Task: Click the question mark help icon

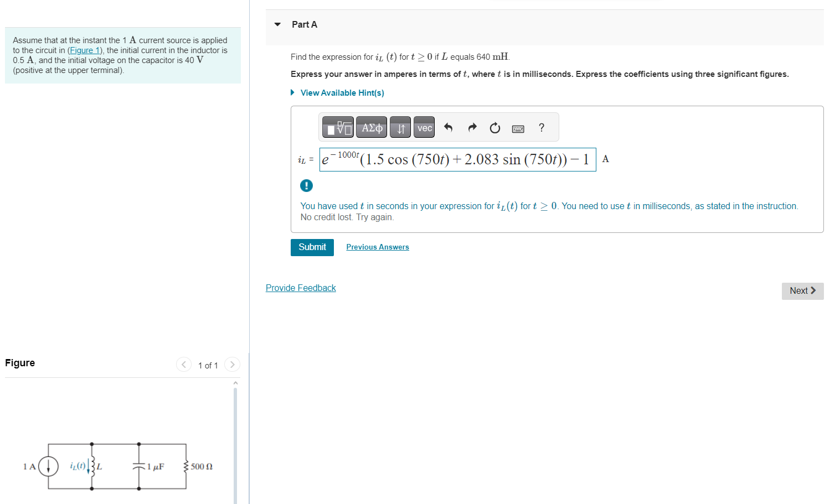Action: click(541, 127)
